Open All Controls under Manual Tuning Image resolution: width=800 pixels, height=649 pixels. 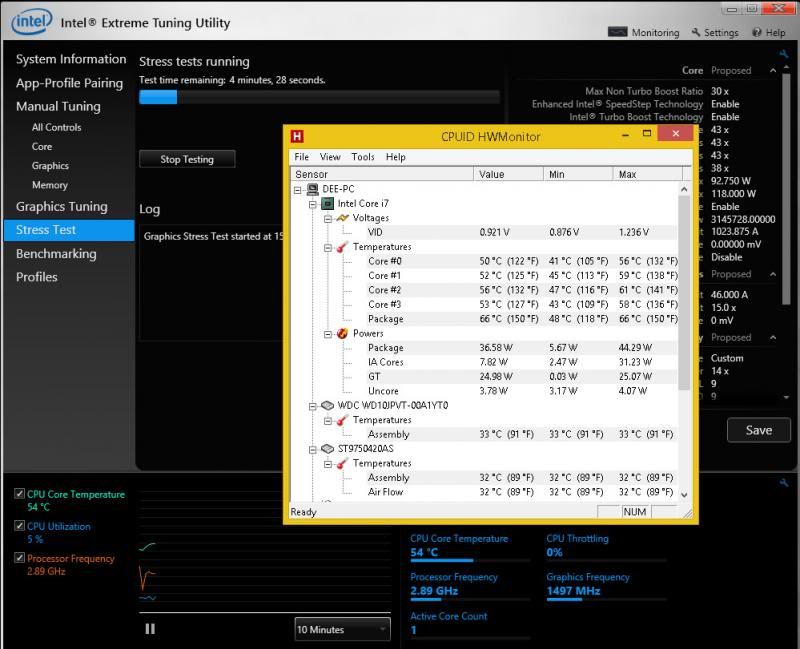tap(56, 128)
